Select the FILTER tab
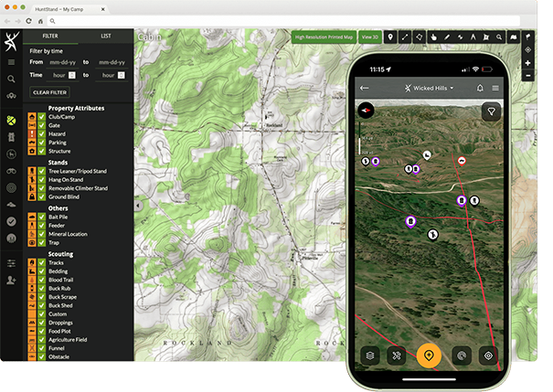 tap(50, 36)
